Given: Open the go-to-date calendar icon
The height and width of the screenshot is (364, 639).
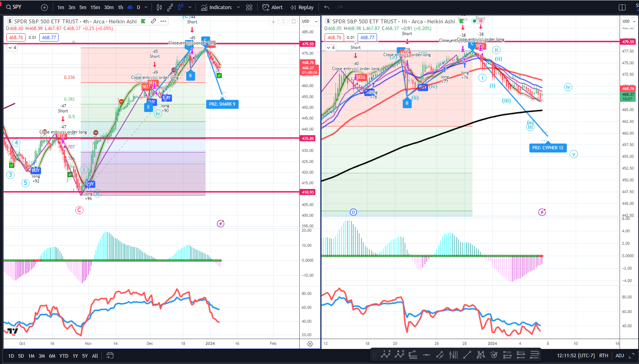Looking at the screenshot, I should (x=110, y=356).
